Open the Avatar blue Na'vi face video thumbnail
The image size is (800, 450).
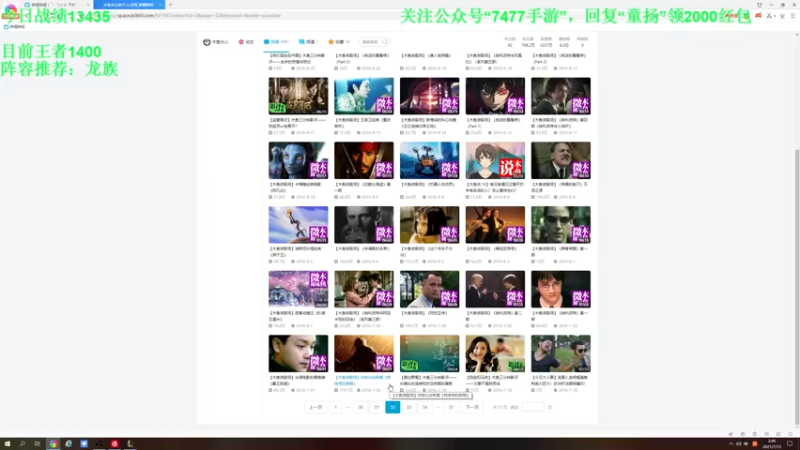(x=298, y=160)
